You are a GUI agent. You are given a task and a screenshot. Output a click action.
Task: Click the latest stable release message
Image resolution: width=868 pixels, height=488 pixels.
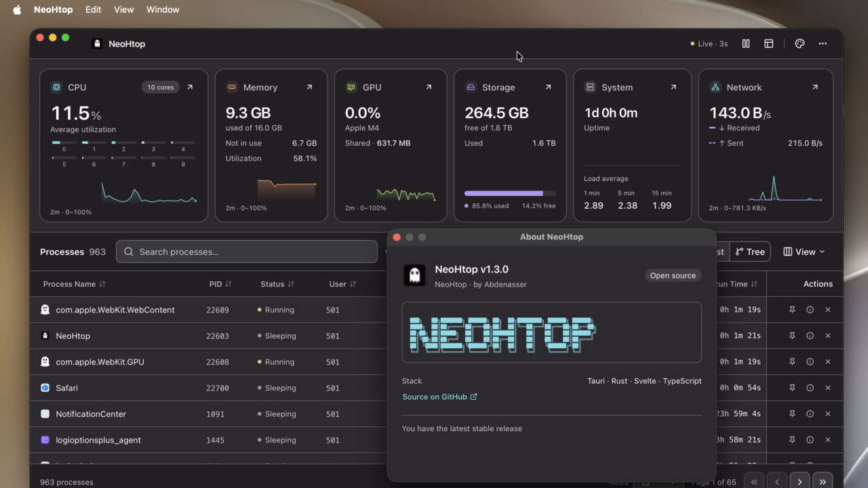click(x=462, y=428)
